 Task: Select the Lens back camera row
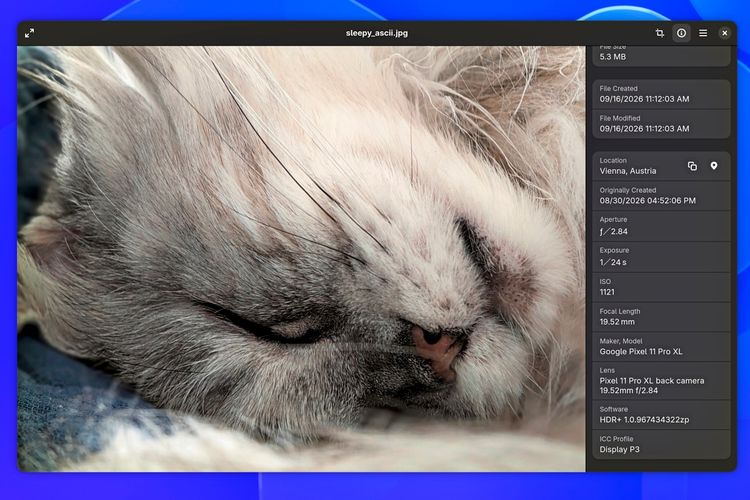(661, 381)
